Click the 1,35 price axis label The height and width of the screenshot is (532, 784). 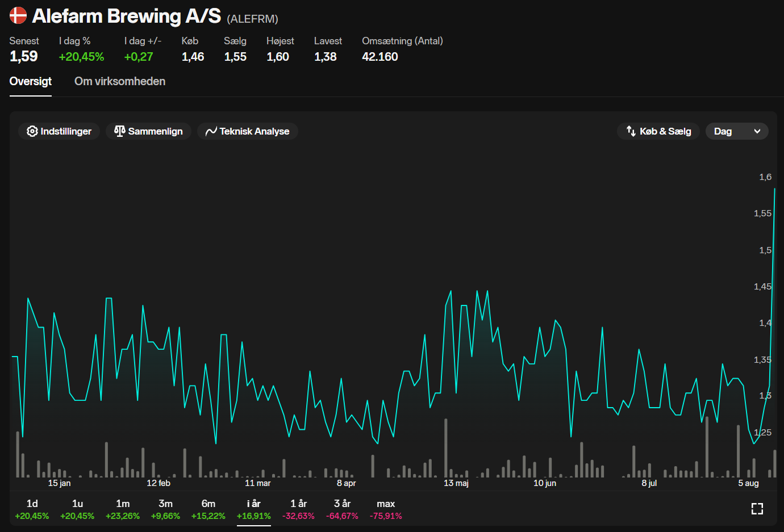[x=762, y=360]
